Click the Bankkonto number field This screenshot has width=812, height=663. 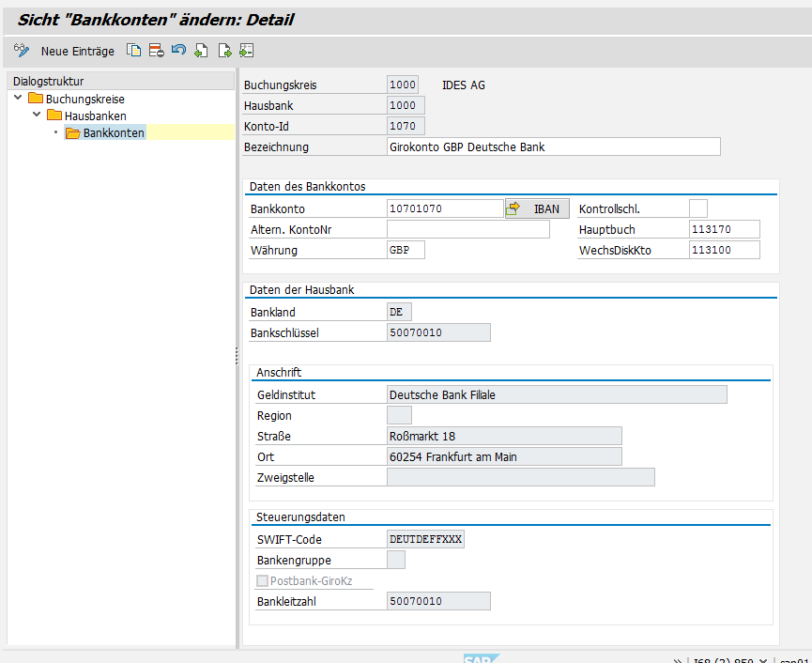point(445,208)
